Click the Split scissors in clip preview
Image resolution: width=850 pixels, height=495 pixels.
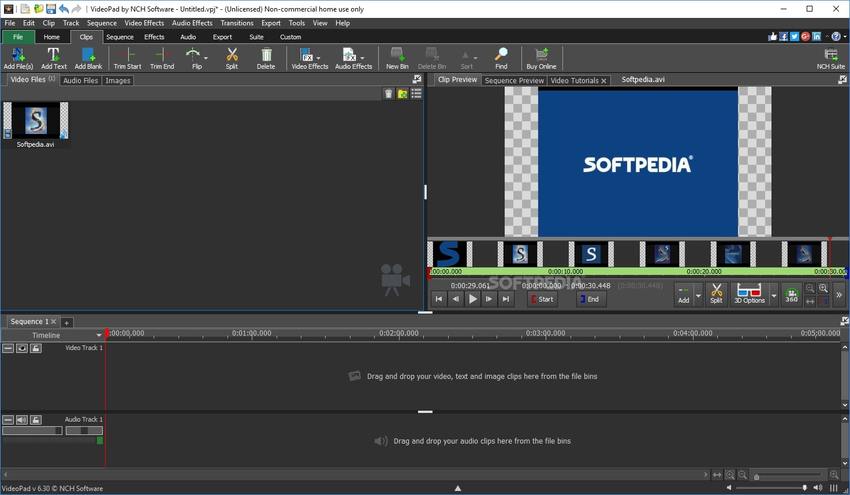pos(716,294)
